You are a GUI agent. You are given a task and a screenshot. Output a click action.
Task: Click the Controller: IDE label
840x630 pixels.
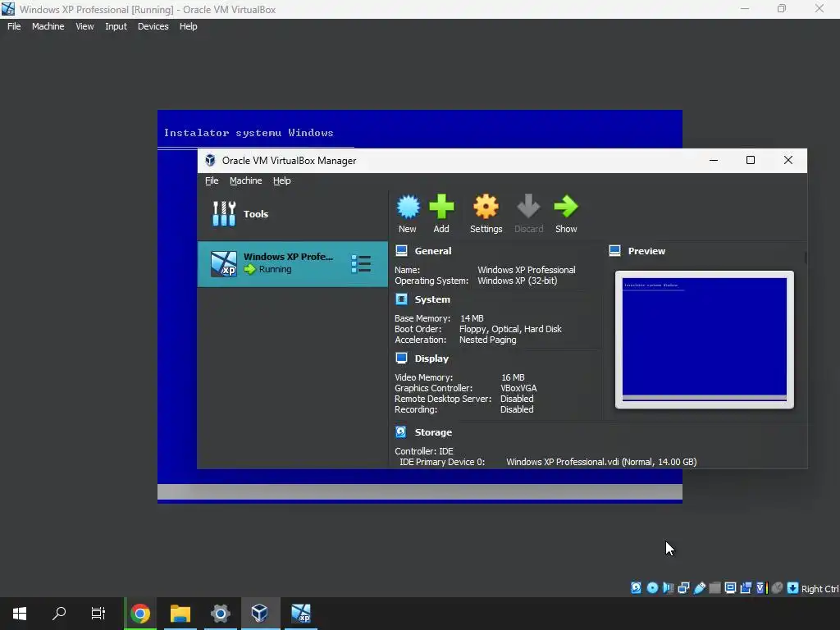coord(424,451)
